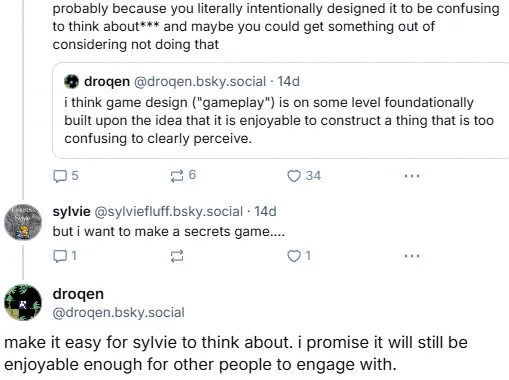
Task: Open more options on sylvie's post
Action: pyautogui.click(x=412, y=256)
